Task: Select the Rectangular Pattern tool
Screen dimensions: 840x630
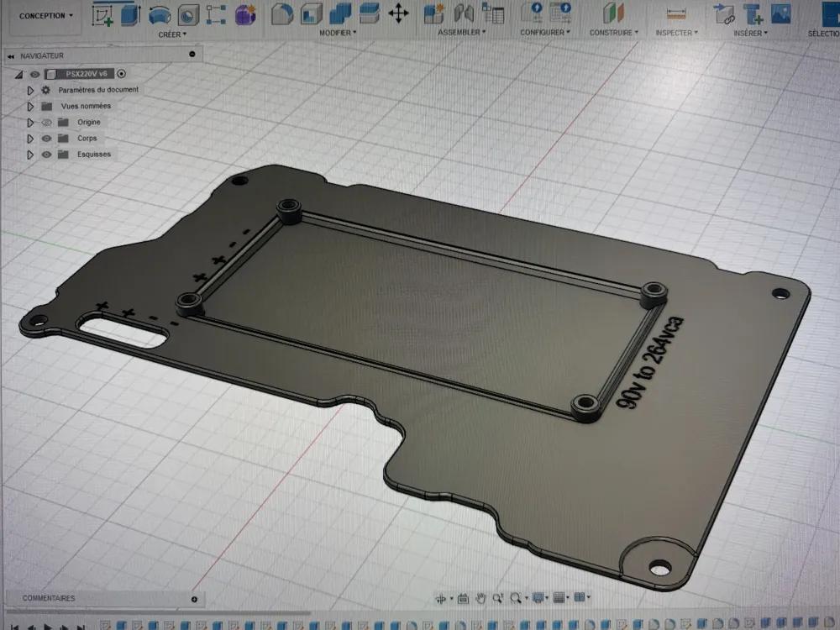Action: click(x=216, y=15)
